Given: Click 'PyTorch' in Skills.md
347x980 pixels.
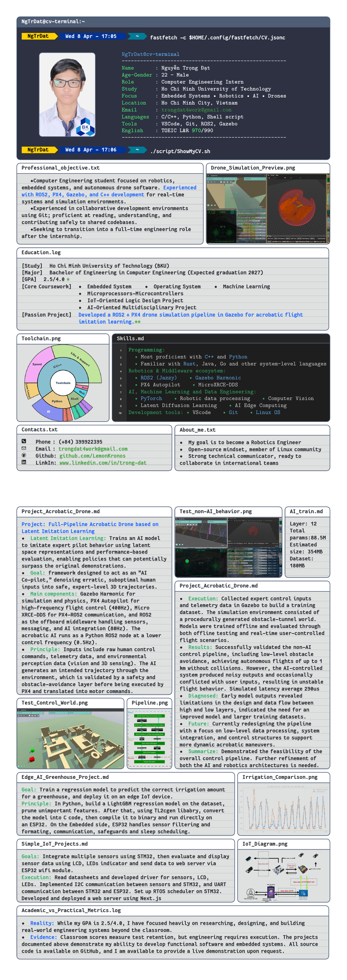Looking at the screenshot, I should (151, 399).
